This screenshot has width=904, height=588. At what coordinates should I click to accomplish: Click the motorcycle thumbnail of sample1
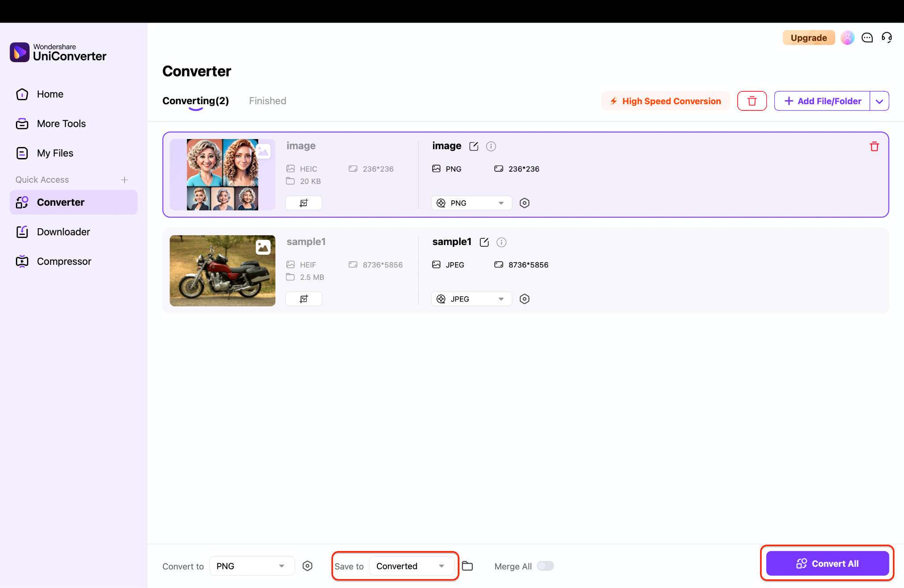pos(222,271)
